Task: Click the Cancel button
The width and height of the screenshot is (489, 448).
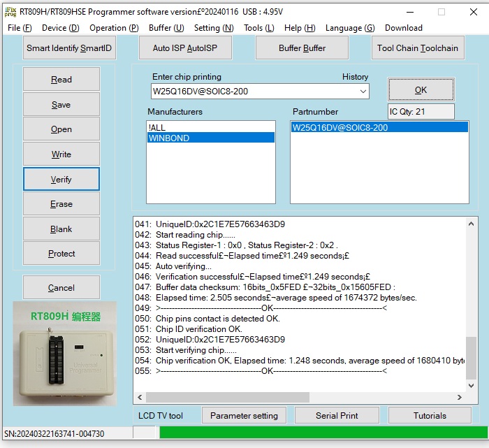Action: coord(61,287)
